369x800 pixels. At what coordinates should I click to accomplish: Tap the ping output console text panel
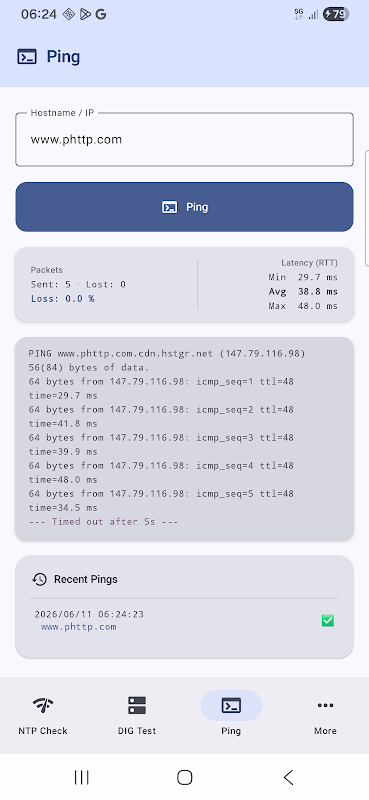[184, 438]
